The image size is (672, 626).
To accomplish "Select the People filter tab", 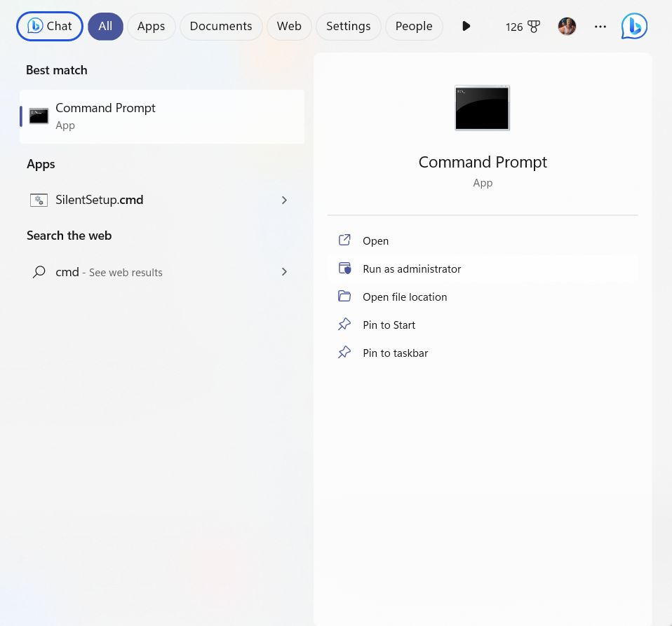I will pyautogui.click(x=414, y=27).
